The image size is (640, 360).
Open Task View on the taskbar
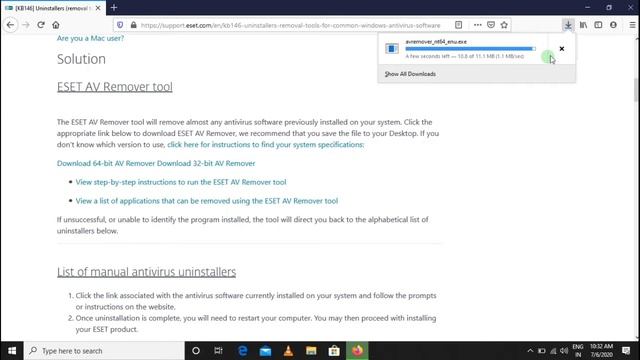pyautogui.click(x=218, y=351)
